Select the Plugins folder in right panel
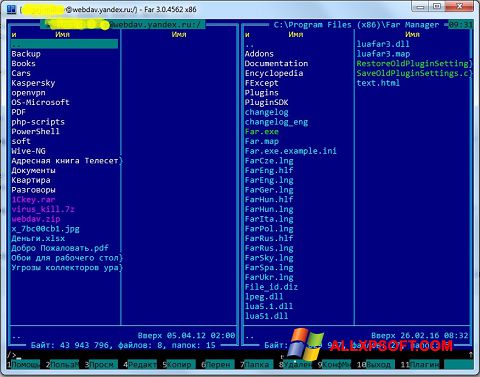 (x=262, y=93)
